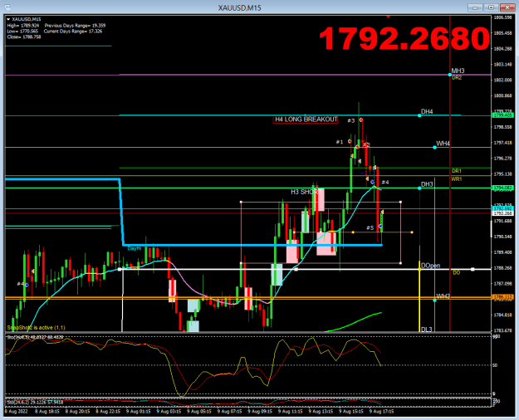The width and height of the screenshot is (519, 420).
Task: Click the DR2 level label
Action: 457,78
